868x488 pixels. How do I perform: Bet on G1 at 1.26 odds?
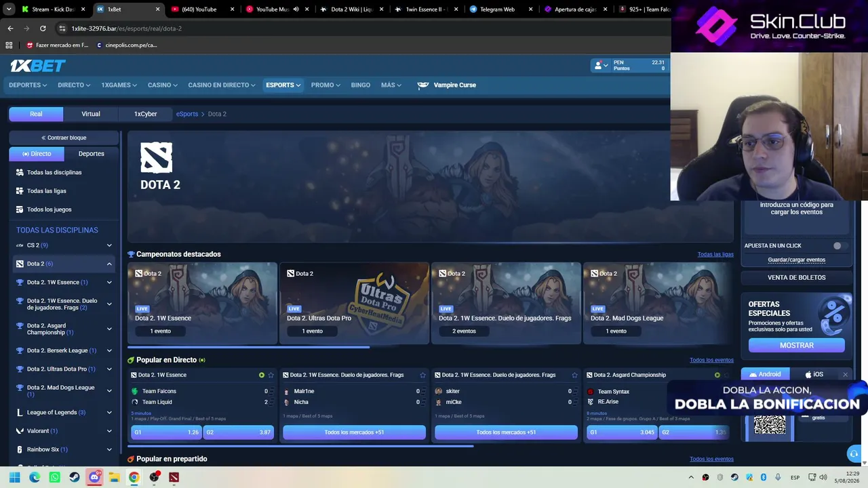pyautogui.click(x=166, y=432)
